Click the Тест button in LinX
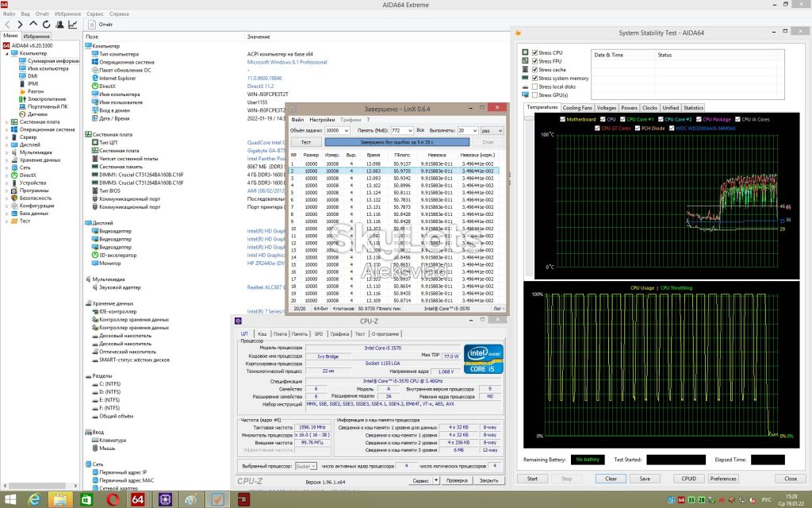Viewport: 812px width, 508px height. pos(306,142)
